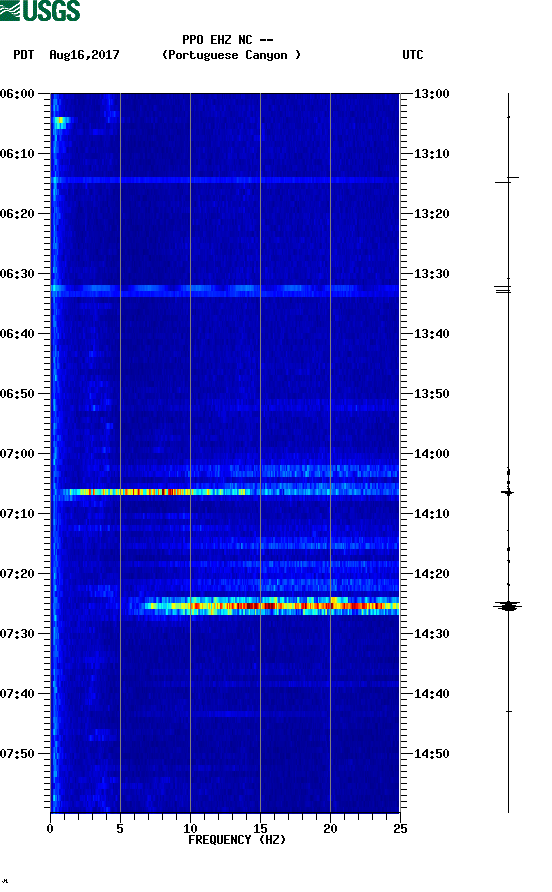Click the date 'Aug16,2017'
This screenshot has width=552, height=892.
(84, 55)
